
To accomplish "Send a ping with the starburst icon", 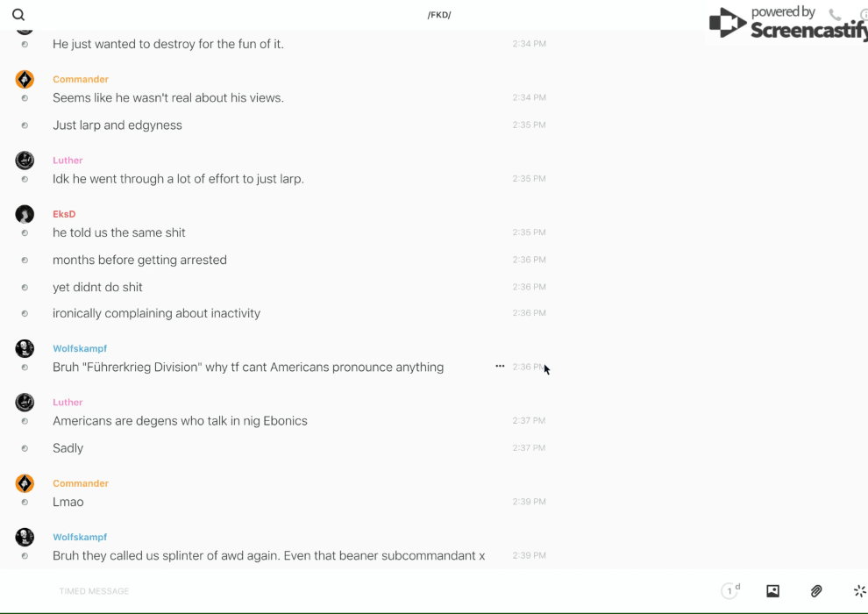I will click(859, 591).
